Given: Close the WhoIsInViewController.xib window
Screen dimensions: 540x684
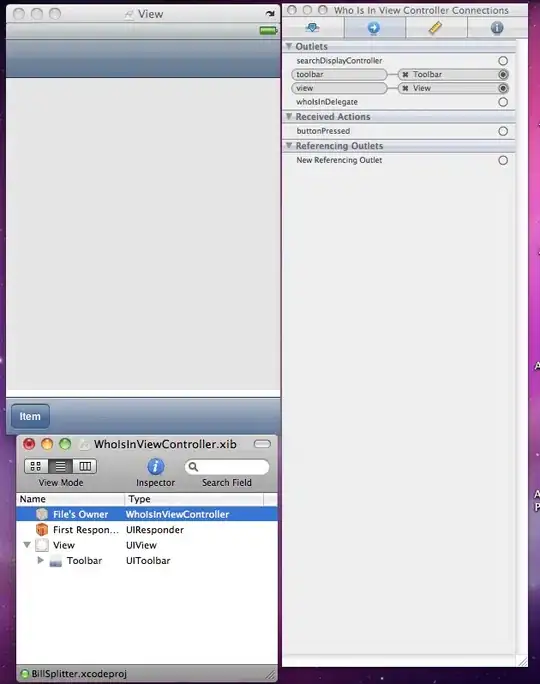Looking at the screenshot, I should (x=29, y=444).
